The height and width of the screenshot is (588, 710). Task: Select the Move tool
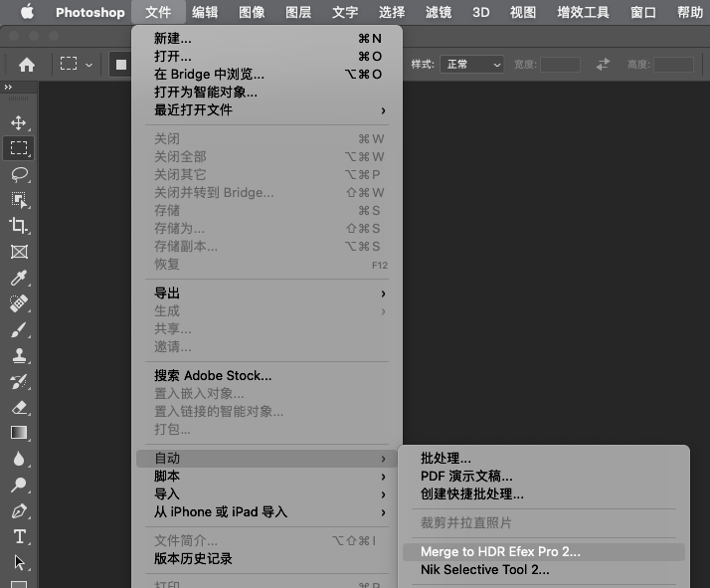point(19,122)
